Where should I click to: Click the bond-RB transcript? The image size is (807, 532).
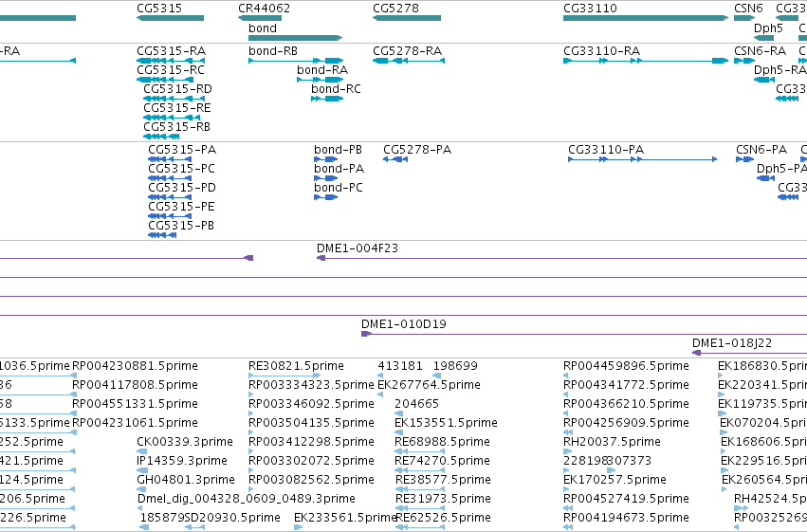[296, 61]
